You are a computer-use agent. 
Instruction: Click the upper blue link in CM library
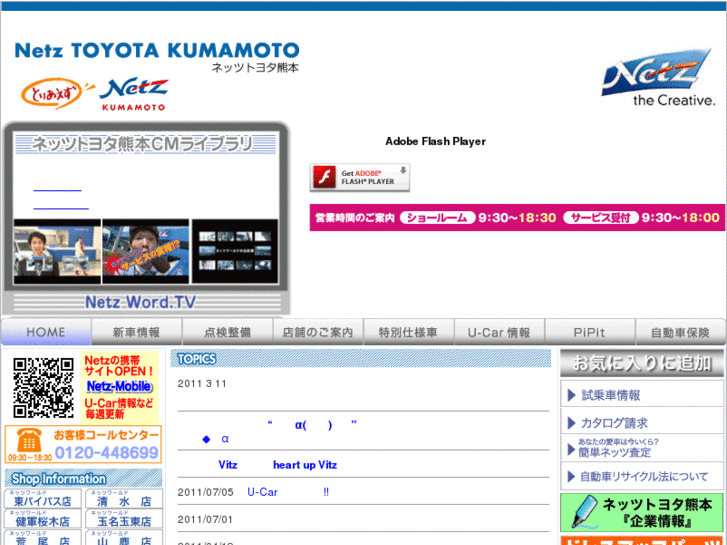point(57,190)
